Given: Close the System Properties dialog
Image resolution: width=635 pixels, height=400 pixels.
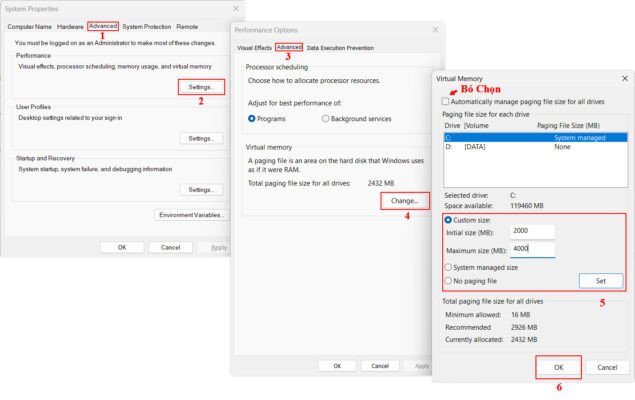Looking at the screenshot, I should [236, 9].
